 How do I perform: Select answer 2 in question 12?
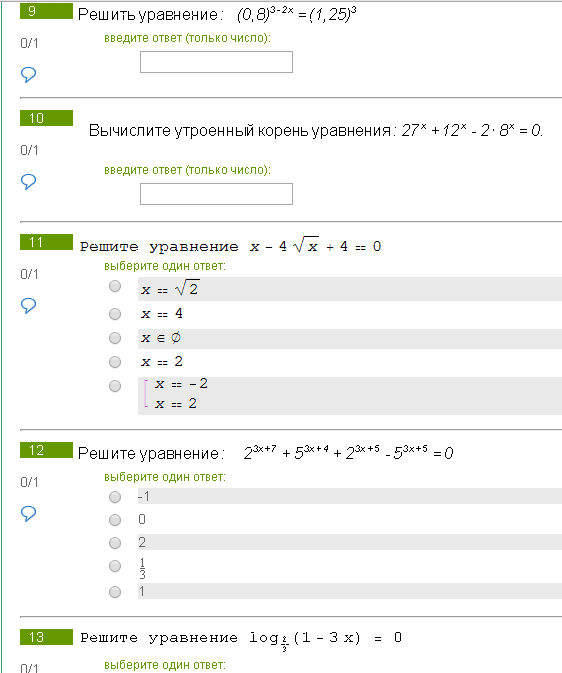tap(115, 543)
